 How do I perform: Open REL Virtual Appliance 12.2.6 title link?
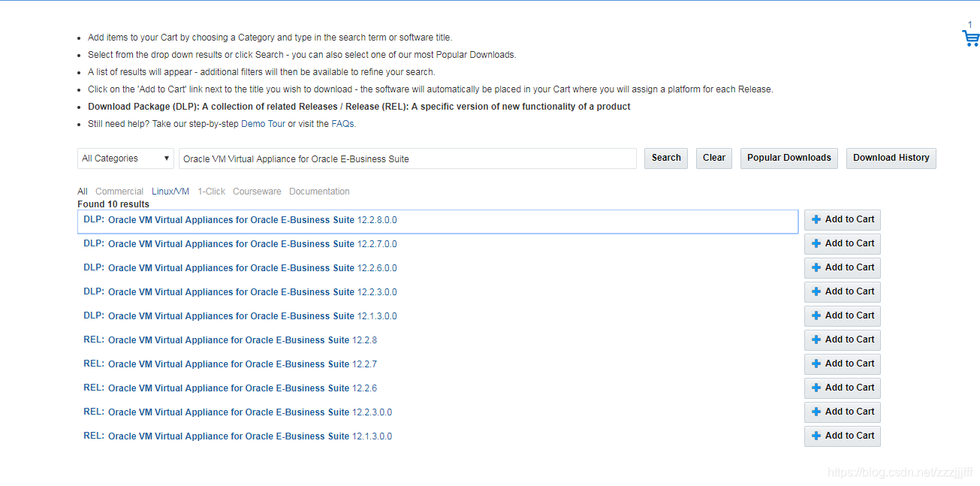click(243, 388)
